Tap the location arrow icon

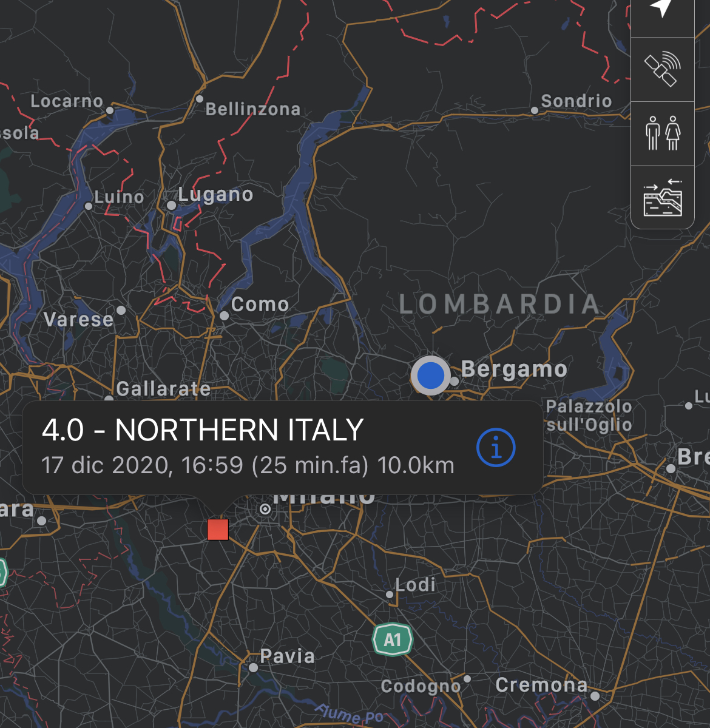662,9
